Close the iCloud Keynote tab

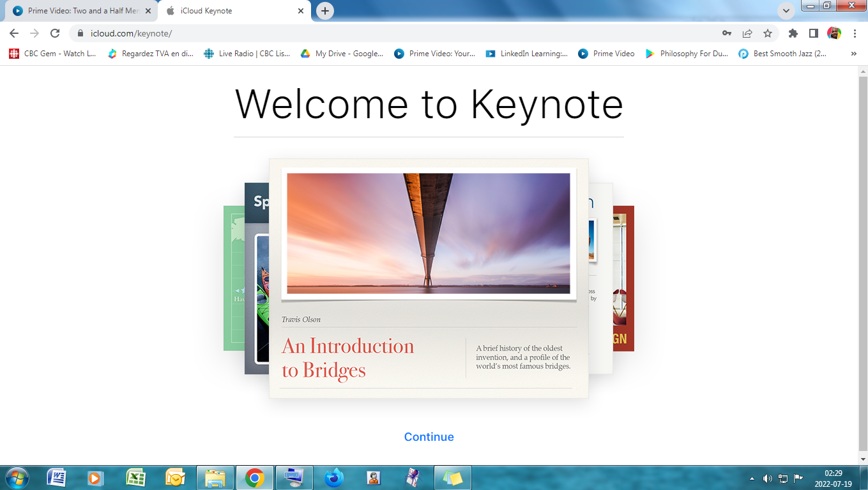[x=301, y=11]
